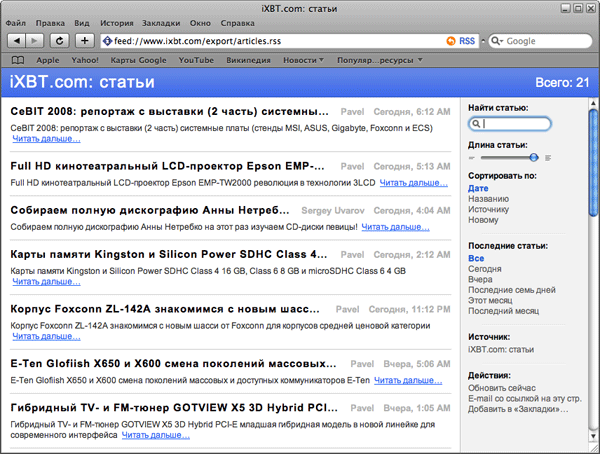Open the Yahoo! bookmark
This screenshot has height=454, width=600.
(x=85, y=60)
